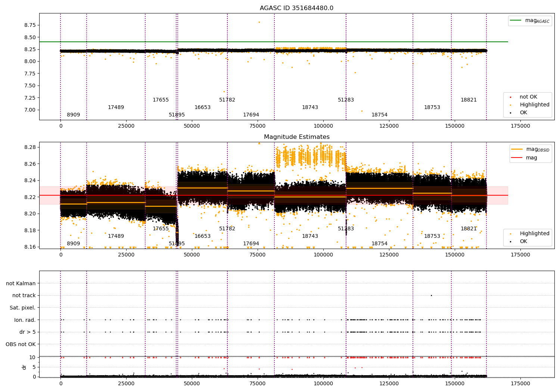560x392 pixels.
Task: Click obsid label 51283 in the top plot
Action: (346, 100)
